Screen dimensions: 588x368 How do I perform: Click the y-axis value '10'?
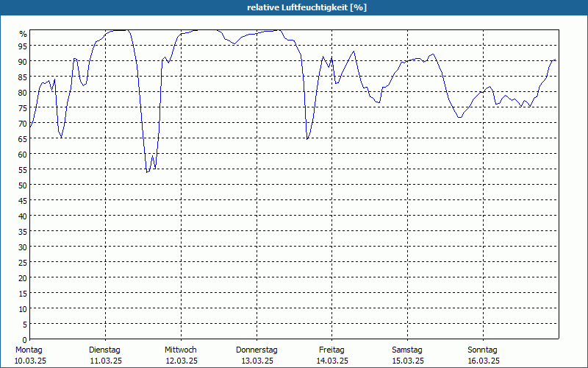coord(23,309)
